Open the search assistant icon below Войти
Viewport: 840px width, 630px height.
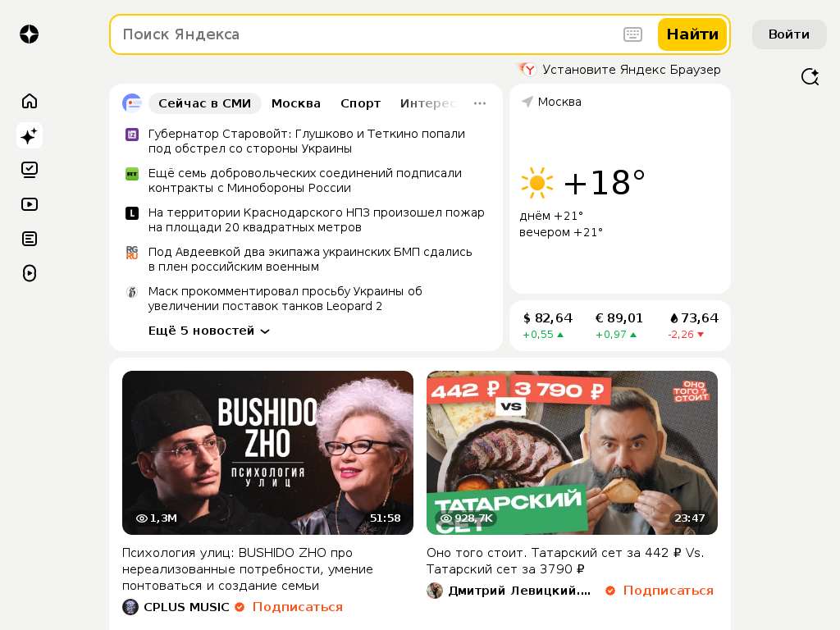click(810, 76)
